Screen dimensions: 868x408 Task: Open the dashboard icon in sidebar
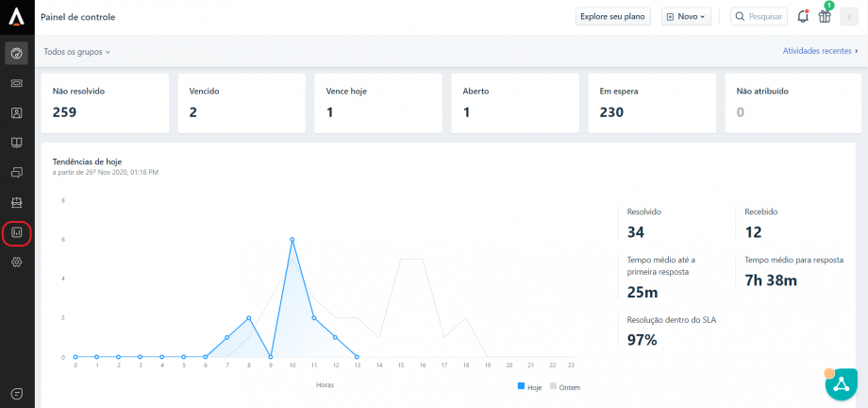(x=17, y=53)
